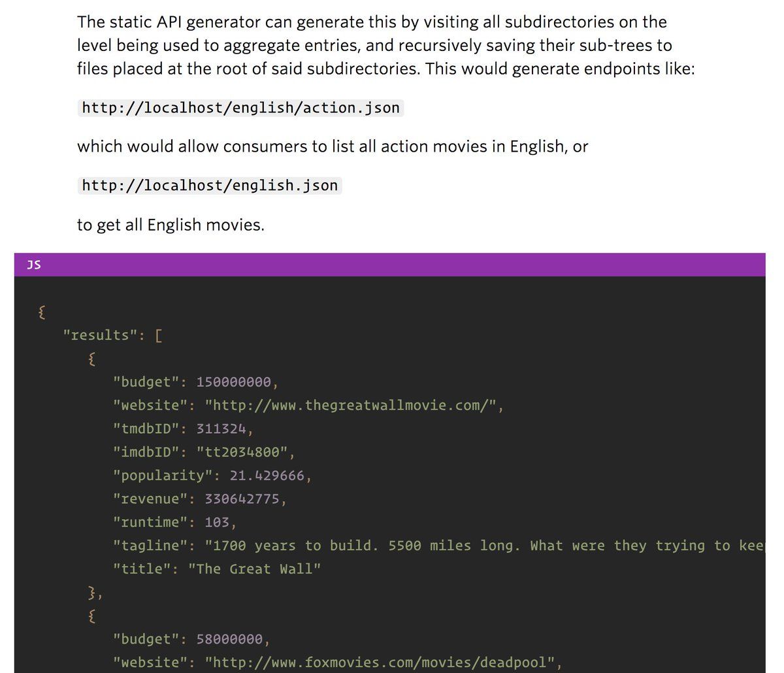Click the tmdbID value 311324
Screen dimensions: 784x673
coord(221,429)
